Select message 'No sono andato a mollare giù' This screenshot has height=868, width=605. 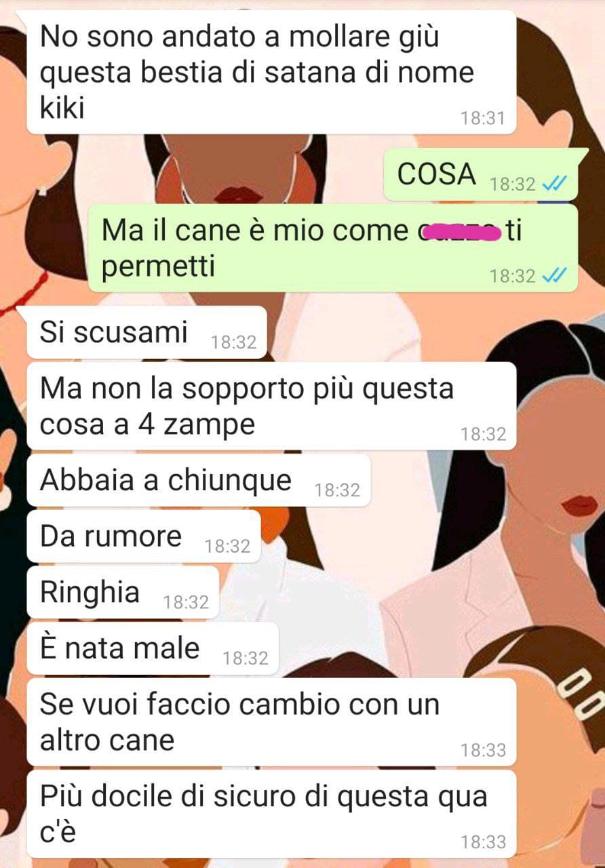tap(271, 72)
